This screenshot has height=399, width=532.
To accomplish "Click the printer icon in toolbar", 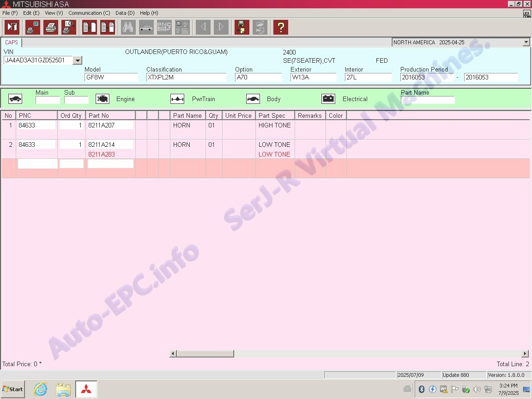I will (x=51, y=27).
